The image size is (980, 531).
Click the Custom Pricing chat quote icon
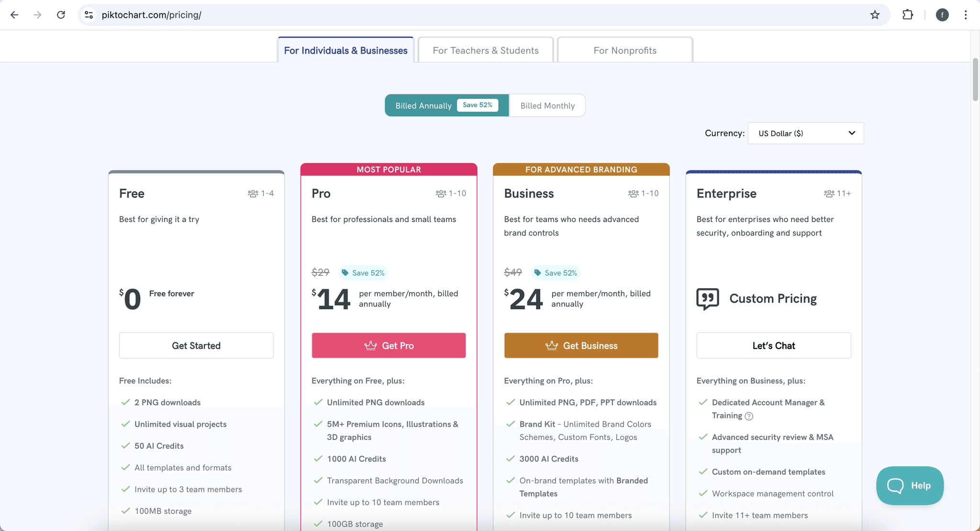(x=708, y=299)
